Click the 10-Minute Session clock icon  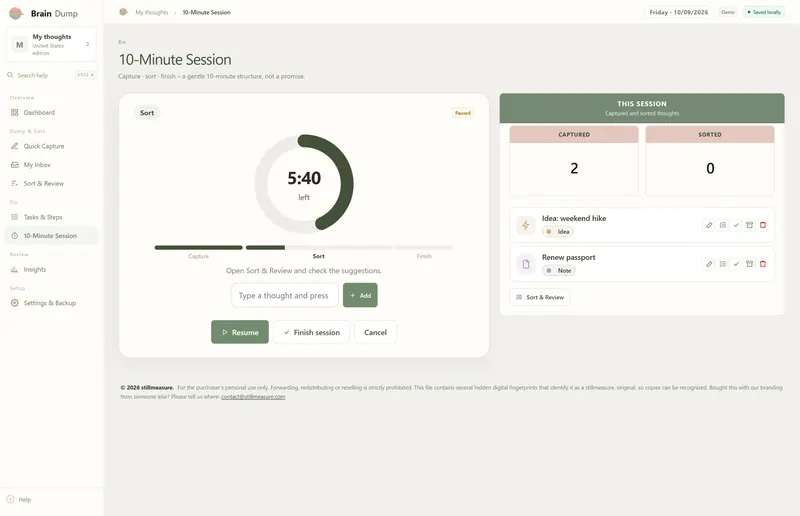[x=14, y=236]
